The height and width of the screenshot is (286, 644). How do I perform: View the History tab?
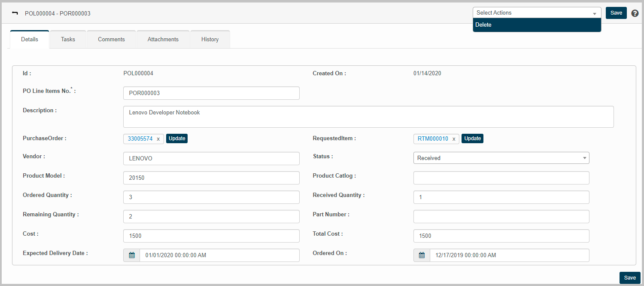pyautogui.click(x=210, y=39)
